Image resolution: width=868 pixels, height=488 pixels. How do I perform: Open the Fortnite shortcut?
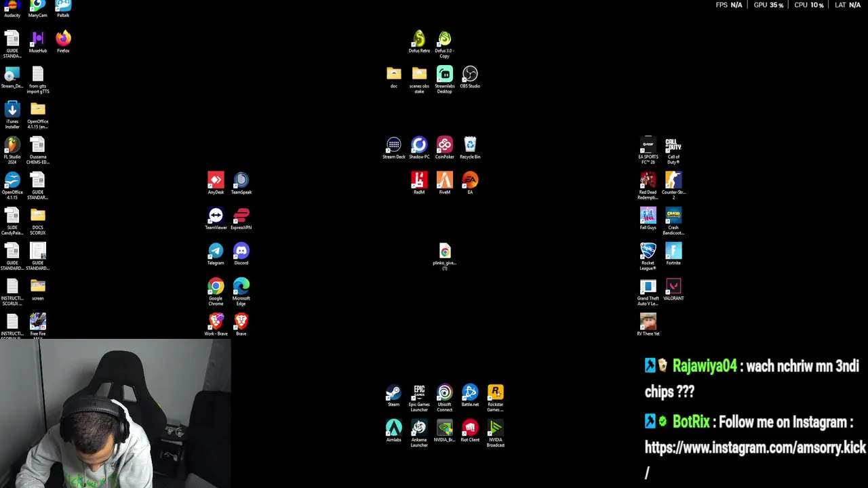coord(673,254)
